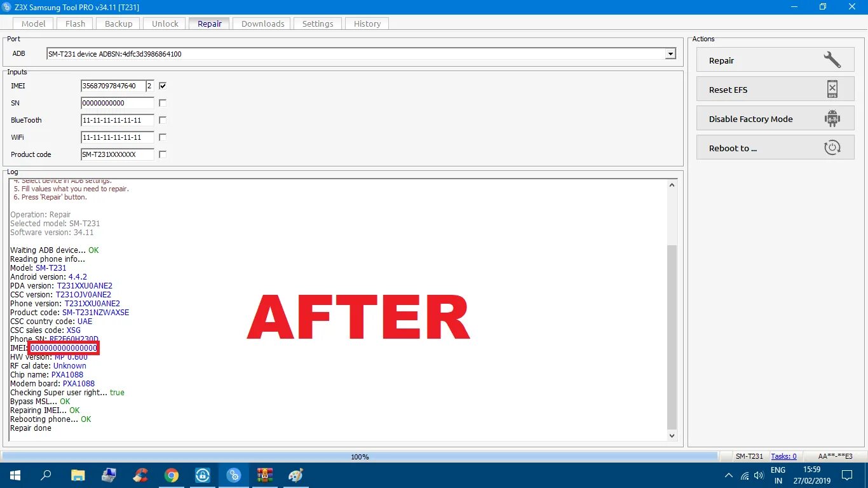Open Windows Start menu
This screenshot has height=488, width=868.
tap(15, 475)
